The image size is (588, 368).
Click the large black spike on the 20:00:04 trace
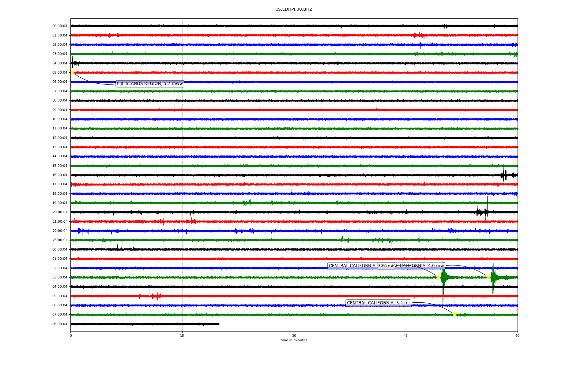coord(487,207)
